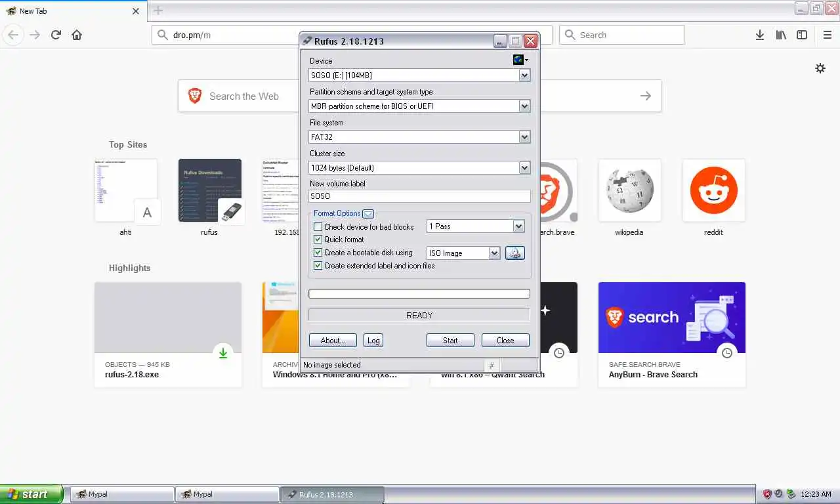Click the Top Sites heading
This screenshot has width=840, height=504.
click(x=128, y=144)
